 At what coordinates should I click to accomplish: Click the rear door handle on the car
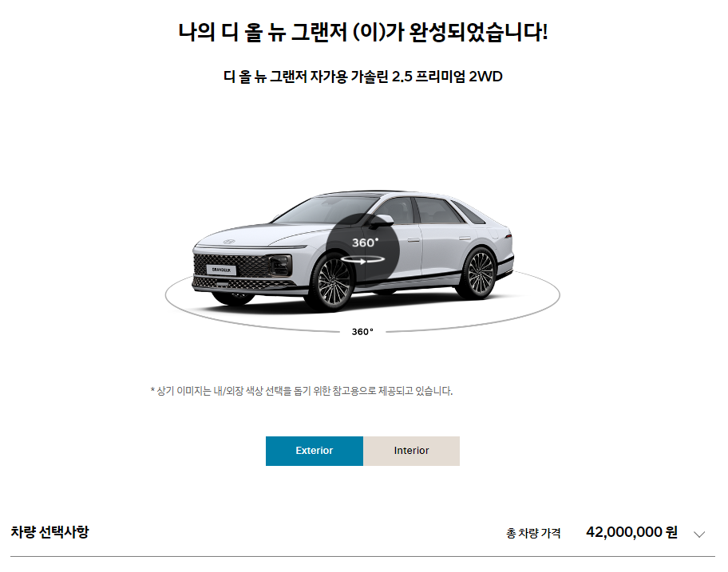point(465,239)
